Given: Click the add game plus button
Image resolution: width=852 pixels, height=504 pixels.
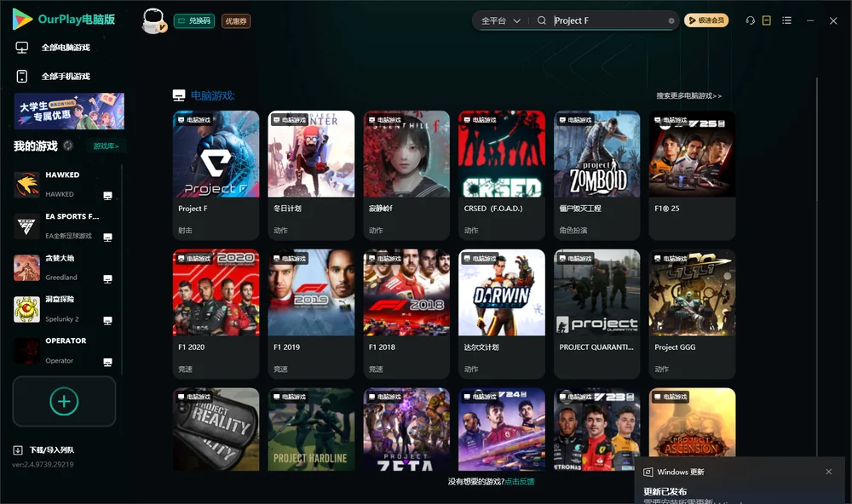Looking at the screenshot, I should pos(64,401).
